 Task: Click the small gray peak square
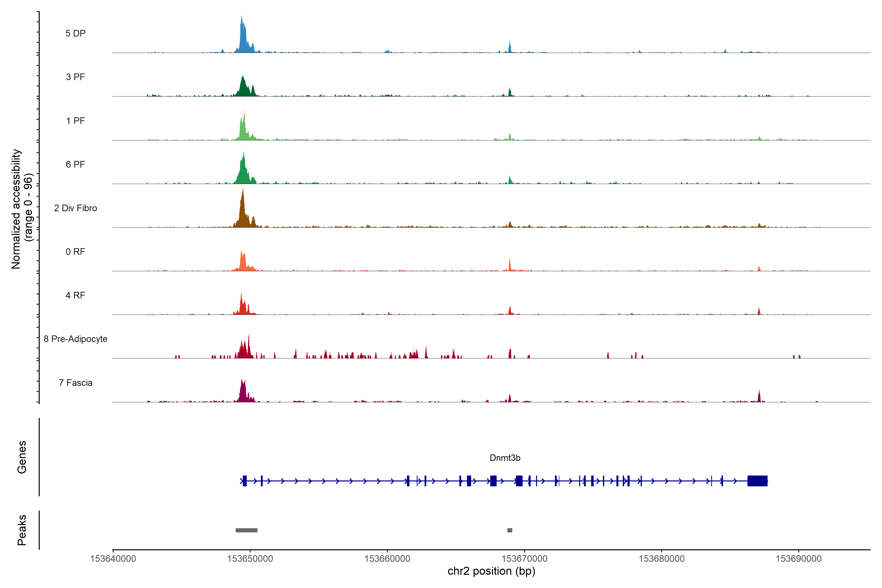pyautogui.click(x=510, y=530)
